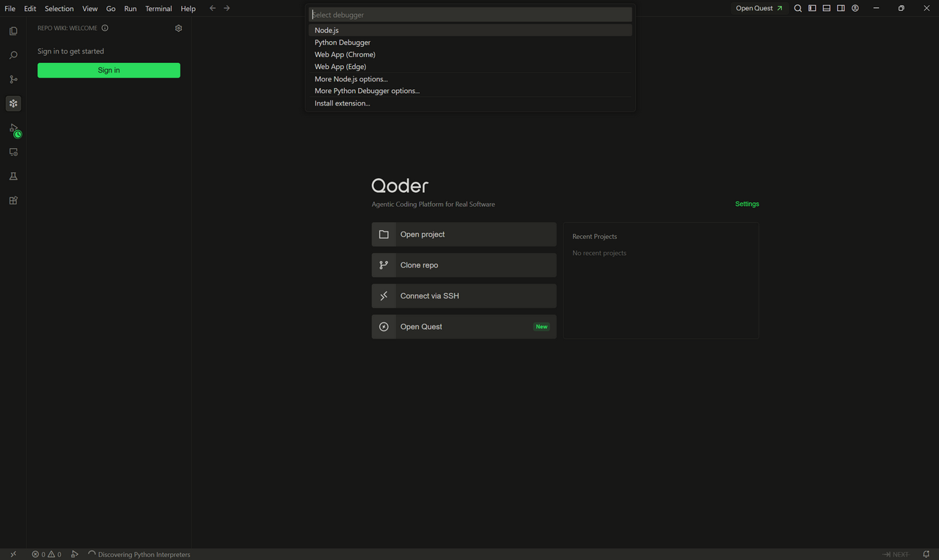
Task: Expand More Python Debugger options
Action: (470, 91)
